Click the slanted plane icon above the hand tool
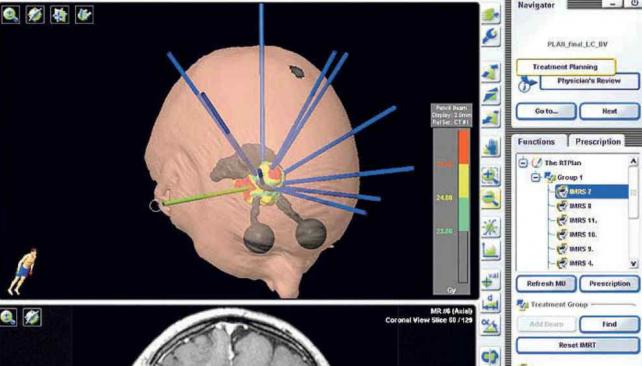Screen dimensions: 642x366 click(491, 95)
